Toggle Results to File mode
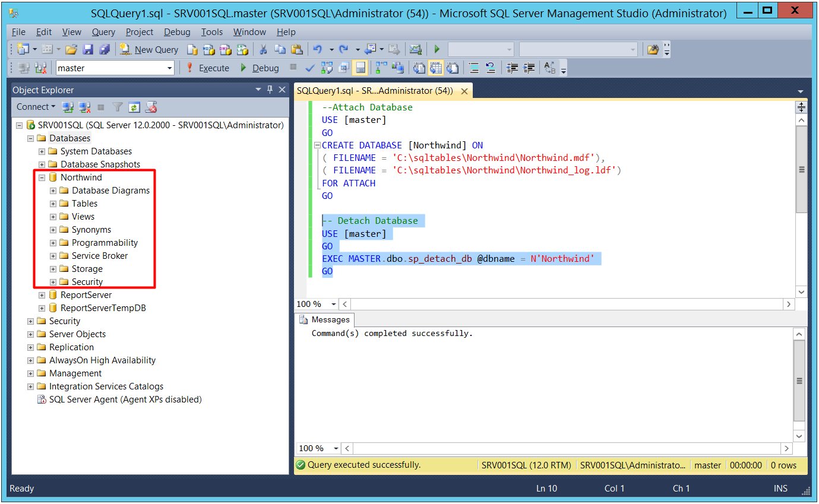This screenshot has width=819, height=504. pos(453,68)
